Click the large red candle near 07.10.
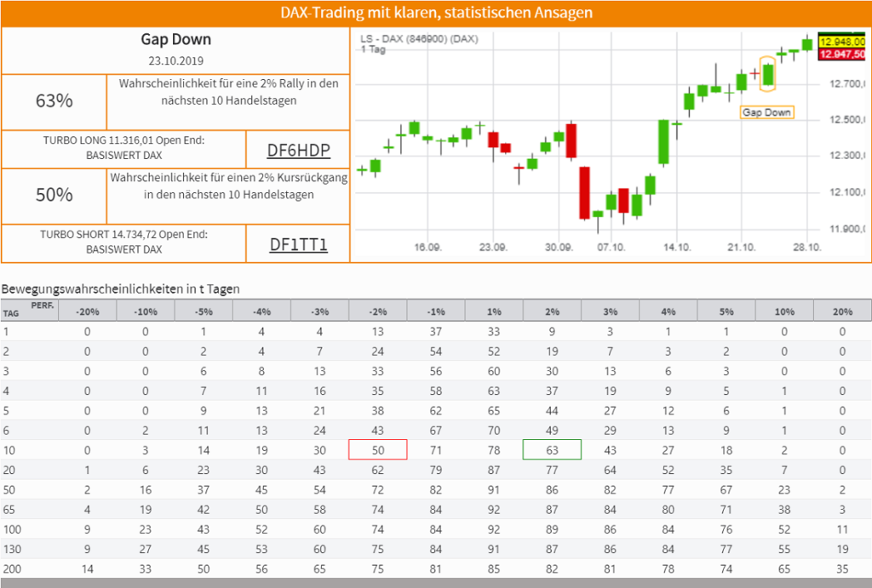Screen dimensions: 872x588 584,193
